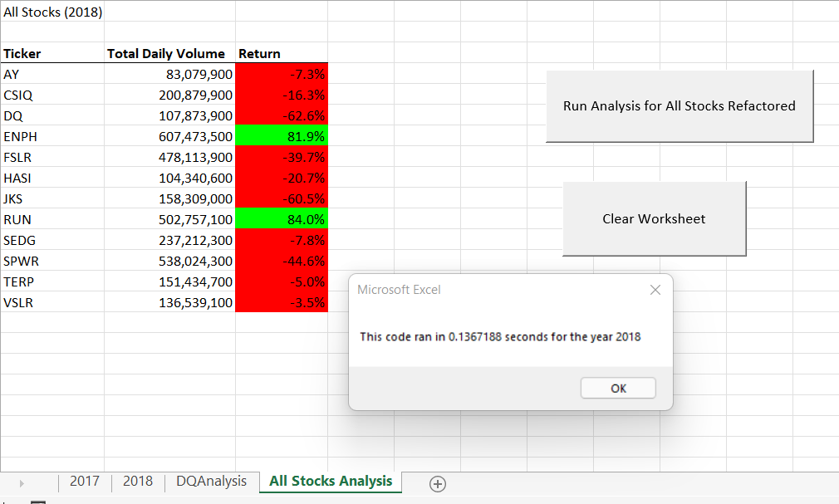This screenshot has width=839, height=504.
Task: Select volume cell 200,879,900
Action: (169, 95)
